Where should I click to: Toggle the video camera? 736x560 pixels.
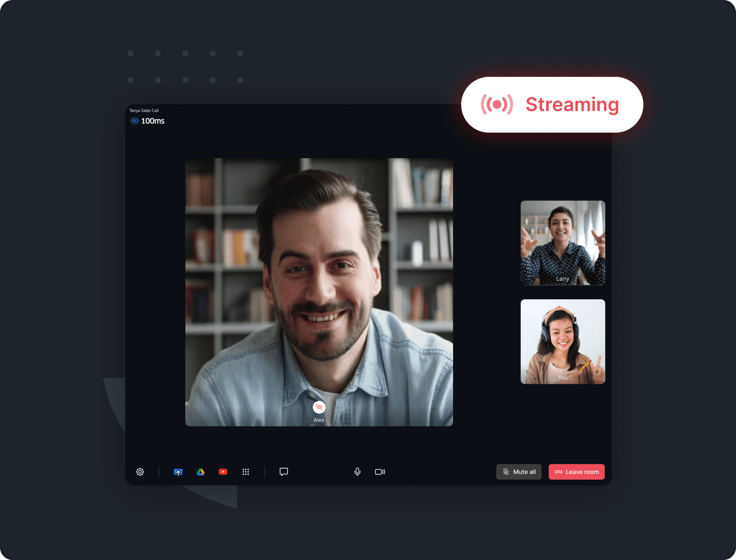click(380, 472)
